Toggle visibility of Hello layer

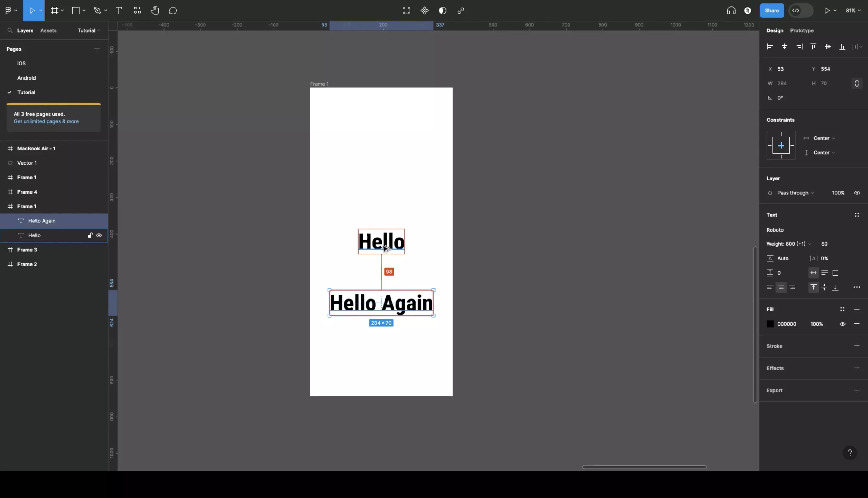pos(100,235)
